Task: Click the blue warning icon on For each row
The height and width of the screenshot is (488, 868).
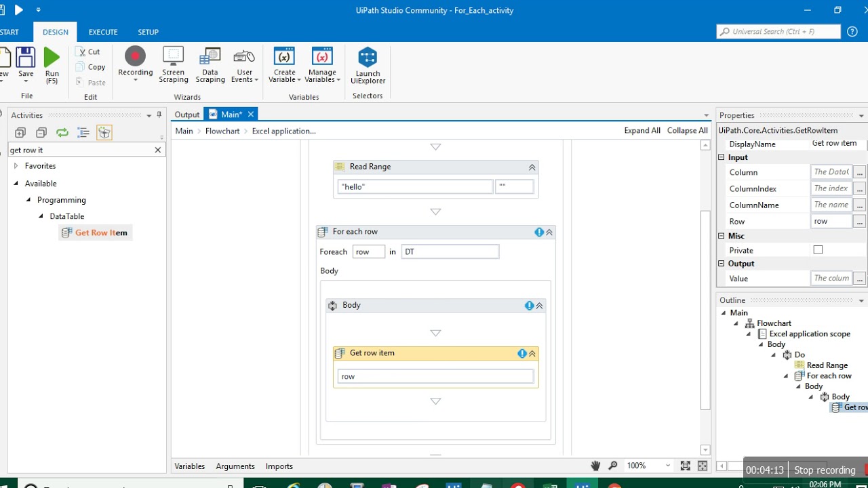Action: [x=539, y=232]
